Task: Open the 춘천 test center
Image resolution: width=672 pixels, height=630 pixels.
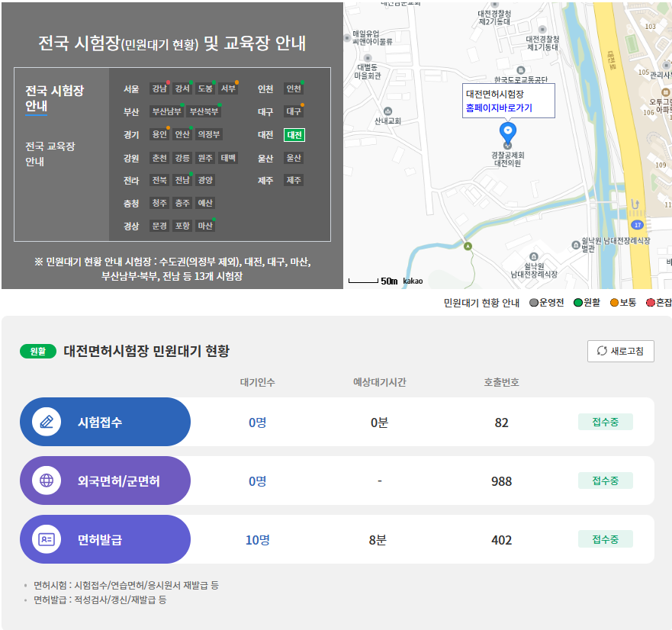Action: tap(159, 158)
